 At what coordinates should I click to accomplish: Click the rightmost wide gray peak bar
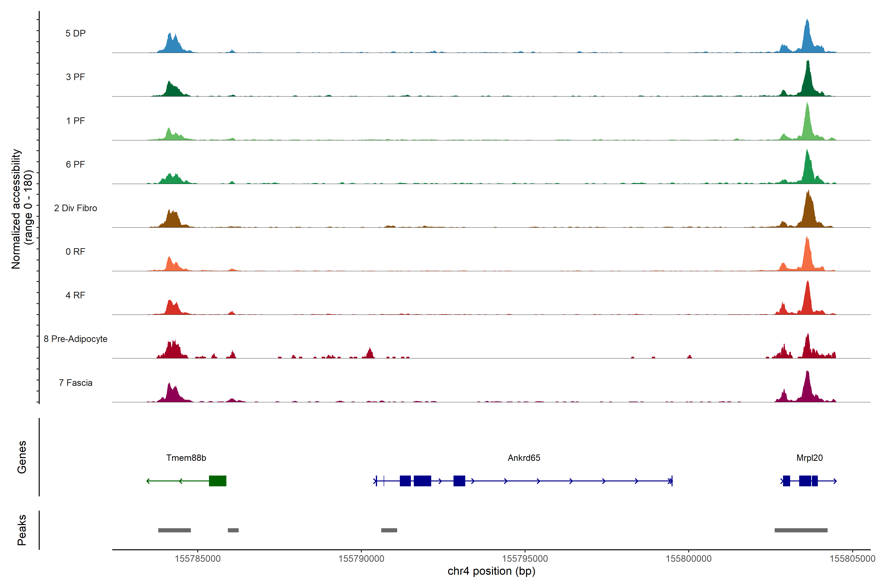(x=801, y=530)
